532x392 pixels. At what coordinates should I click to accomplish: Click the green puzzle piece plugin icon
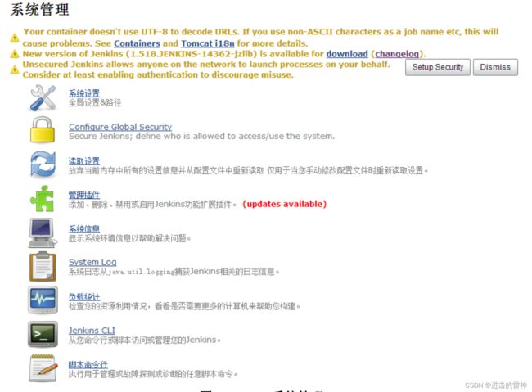(x=42, y=199)
